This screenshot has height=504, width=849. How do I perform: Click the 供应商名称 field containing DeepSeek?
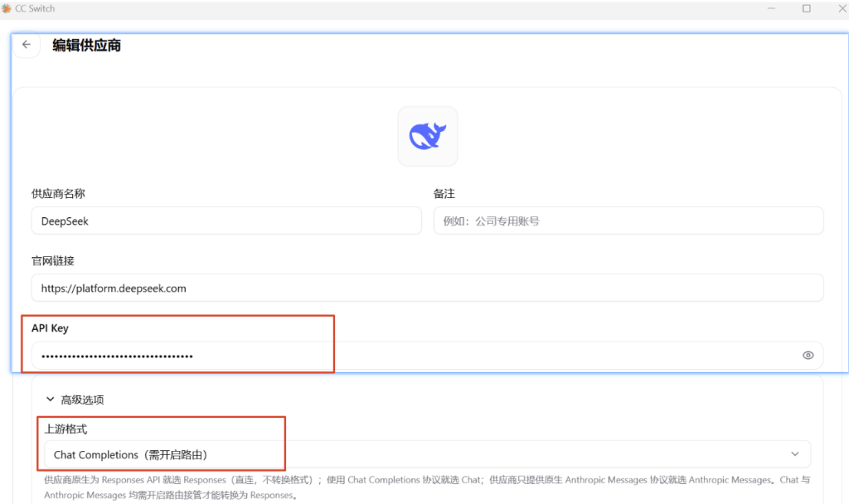(226, 220)
